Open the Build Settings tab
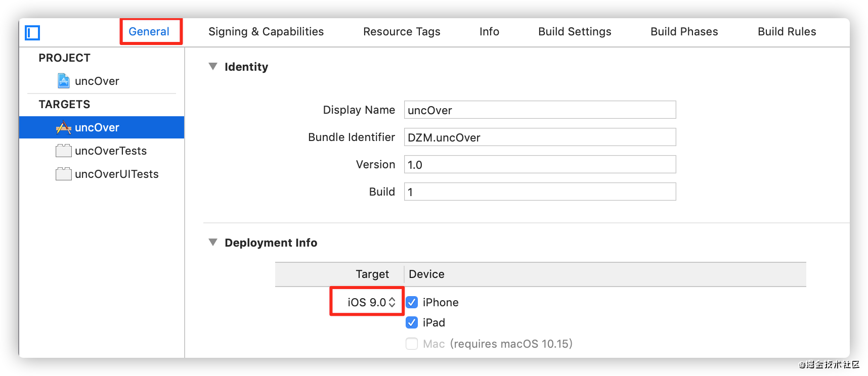The width and height of the screenshot is (868, 376). coord(575,31)
